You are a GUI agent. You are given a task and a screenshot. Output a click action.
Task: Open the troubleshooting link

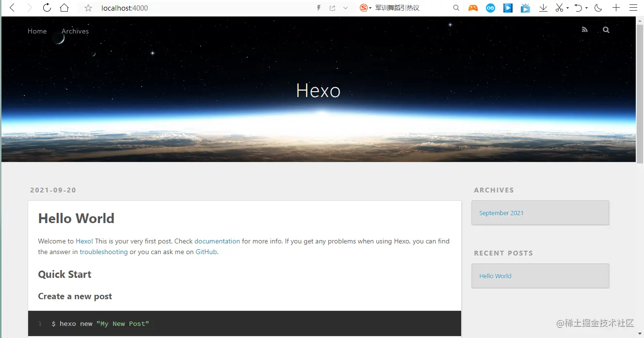point(104,252)
